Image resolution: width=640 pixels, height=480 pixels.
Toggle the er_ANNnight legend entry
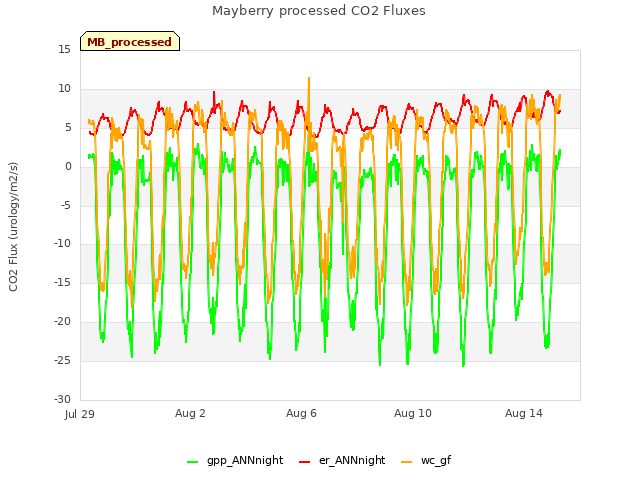point(342,460)
